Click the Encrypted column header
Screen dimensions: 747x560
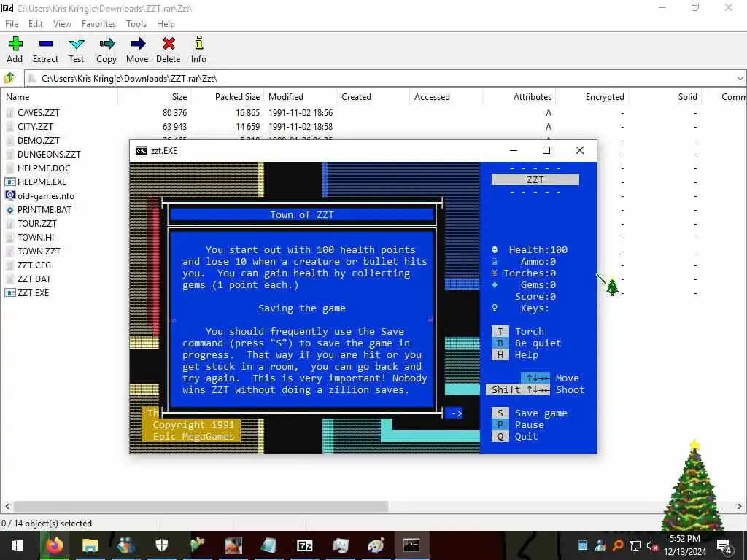[592, 97]
